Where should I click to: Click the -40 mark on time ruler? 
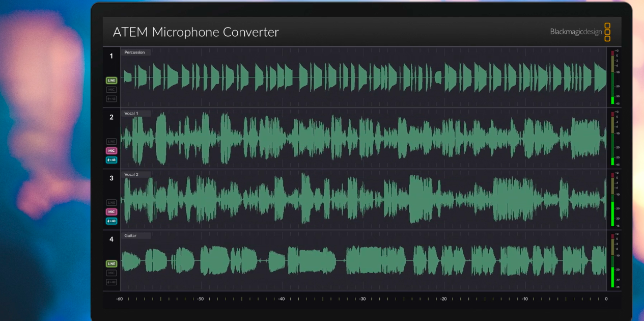coord(282,299)
